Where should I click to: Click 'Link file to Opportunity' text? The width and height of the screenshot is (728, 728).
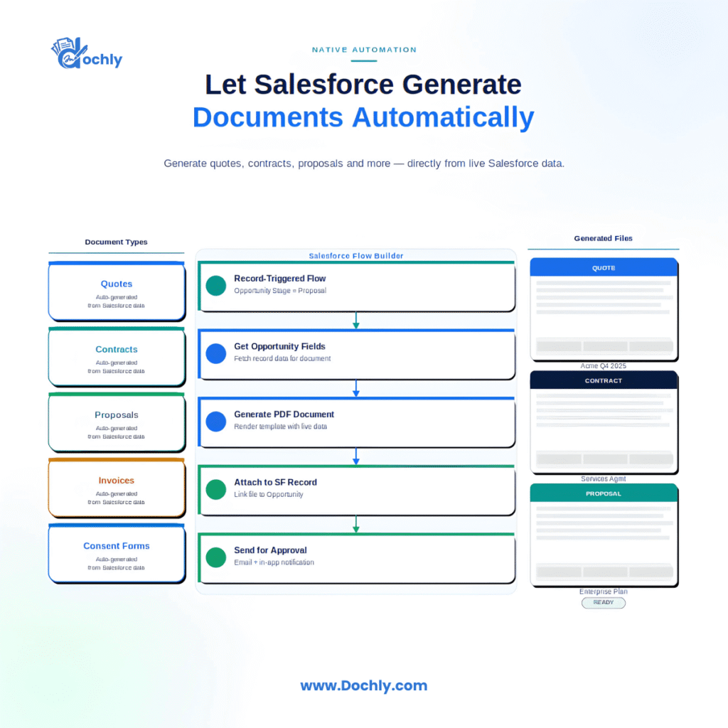point(268,495)
